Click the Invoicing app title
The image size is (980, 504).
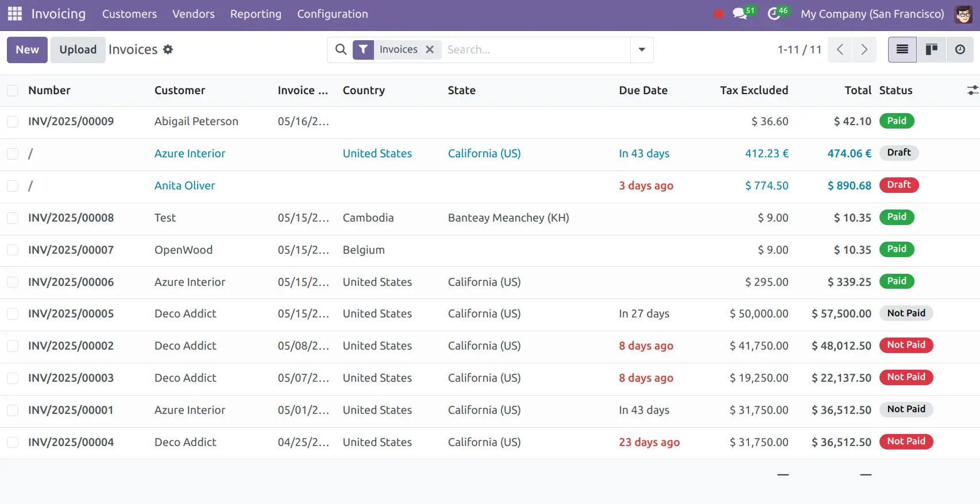(58, 14)
